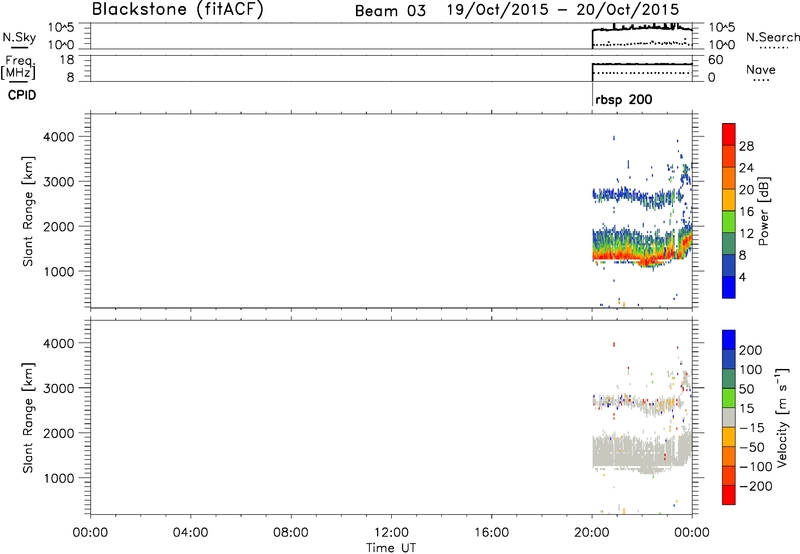
Task: Click the "4000" tick on the power panel
Action: coord(59,137)
